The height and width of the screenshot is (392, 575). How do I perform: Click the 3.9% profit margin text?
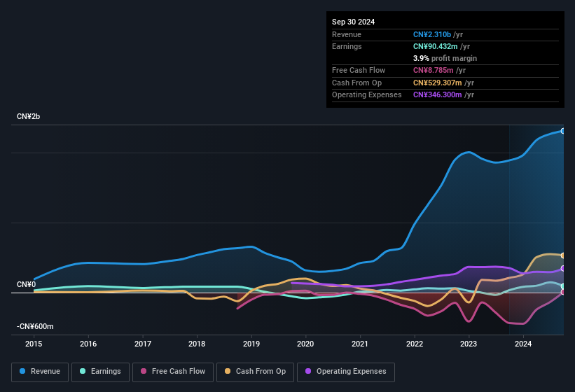pos(445,58)
